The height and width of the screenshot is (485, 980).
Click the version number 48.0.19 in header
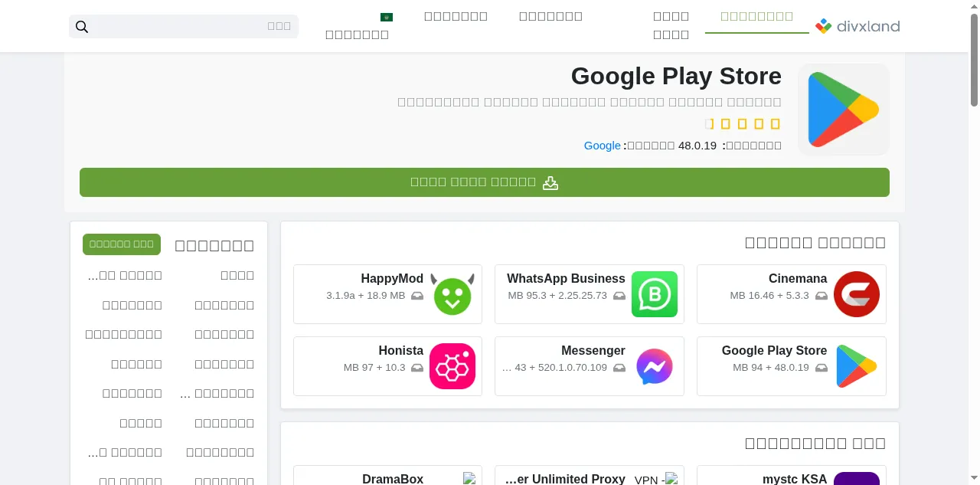pos(697,146)
